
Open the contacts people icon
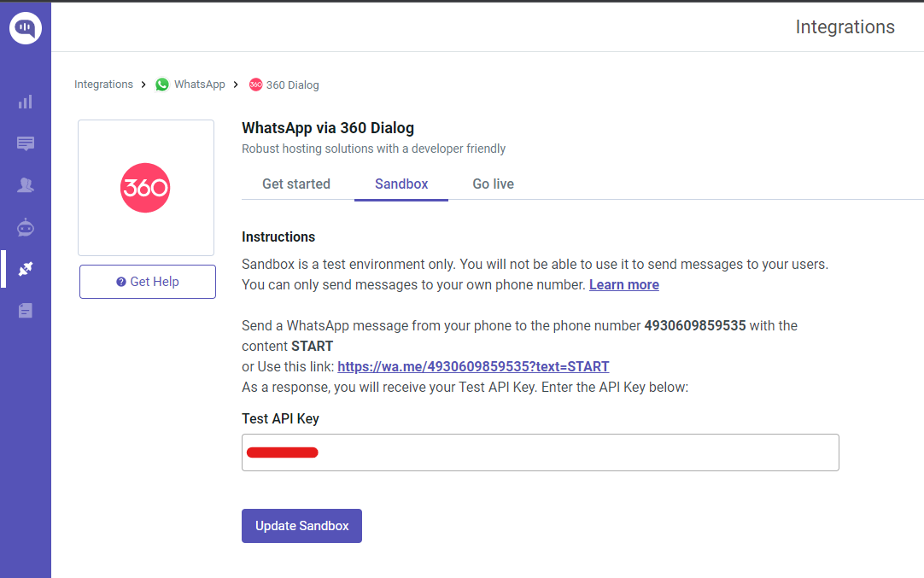pos(26,185)
